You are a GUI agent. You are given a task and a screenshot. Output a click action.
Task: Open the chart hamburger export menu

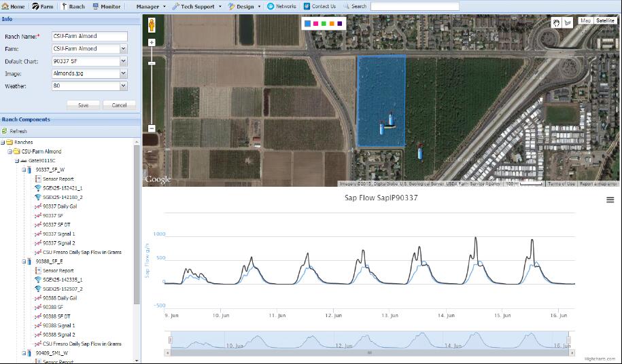point(610,199)
